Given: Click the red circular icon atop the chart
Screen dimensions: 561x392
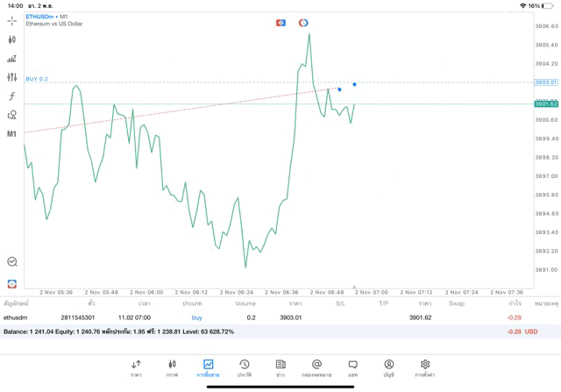Looking at the screenshot, I should [303, 22].
